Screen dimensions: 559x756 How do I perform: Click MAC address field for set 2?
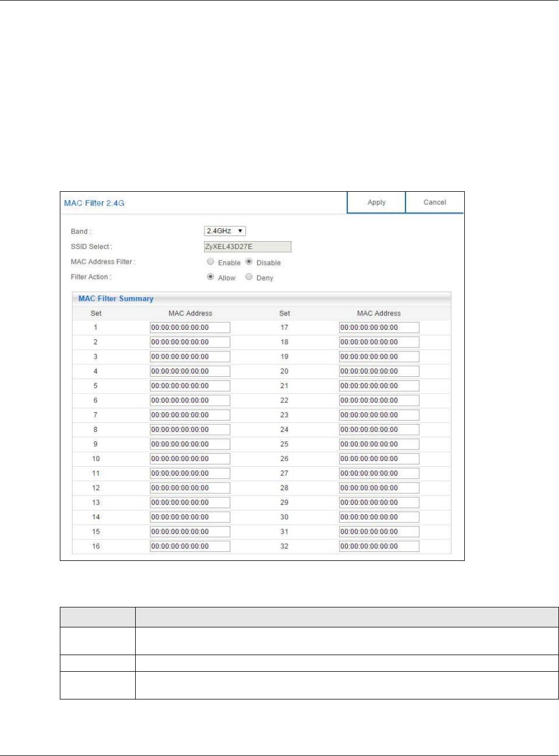point(190,342)
